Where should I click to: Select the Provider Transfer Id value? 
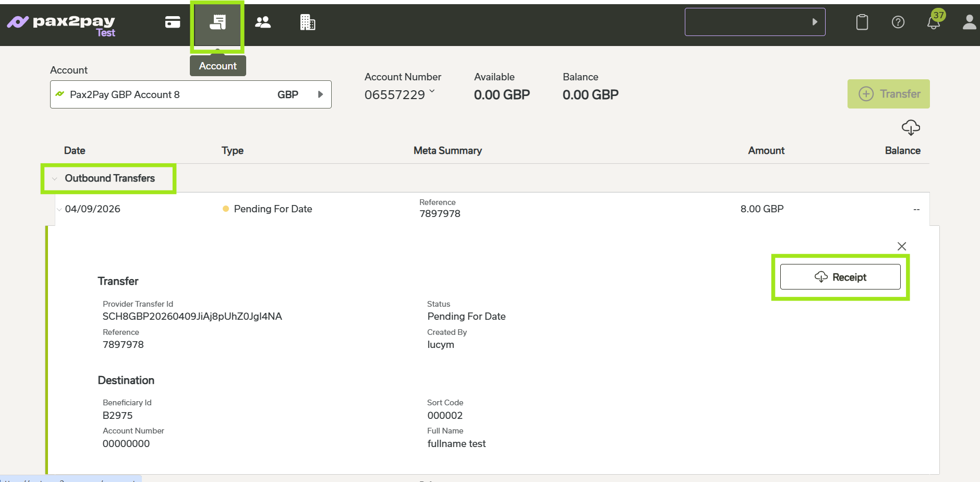pyautogui.click(x=192, y=316)
